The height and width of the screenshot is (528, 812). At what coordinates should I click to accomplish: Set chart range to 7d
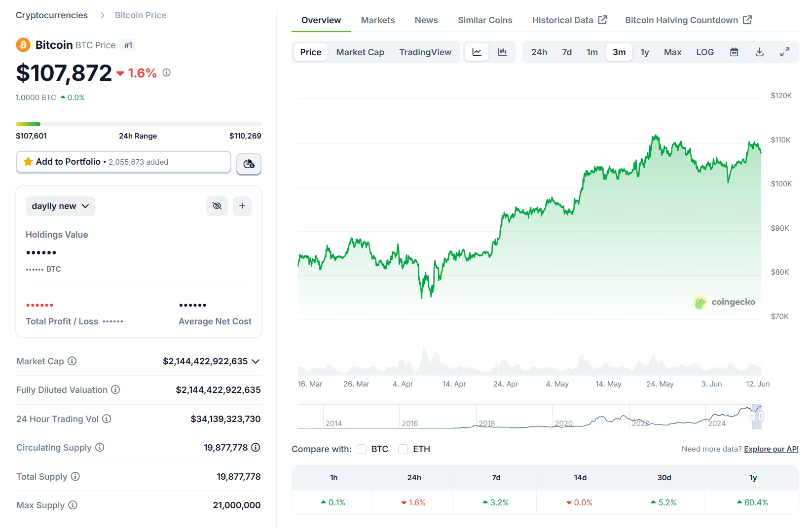(x=567, y=52)
